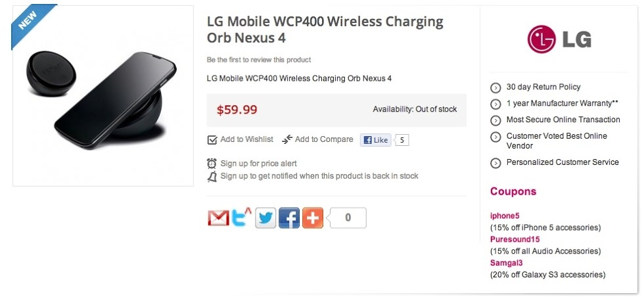Screen dimensions: 644x301
Task: Click the price alert clock icon
Action: 212,163
